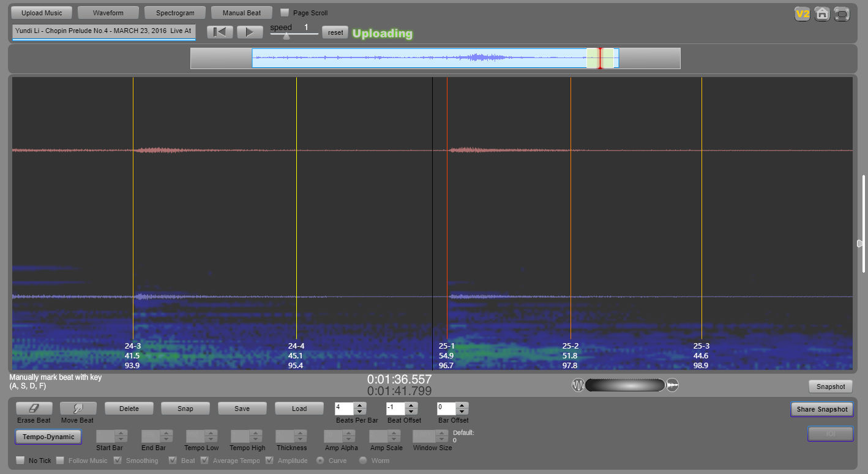Viewport: 868px width, 474px height.
Task: Click the small waveform icon left of zoom bar
Action: pyautogui.click(x=578, y=385)
